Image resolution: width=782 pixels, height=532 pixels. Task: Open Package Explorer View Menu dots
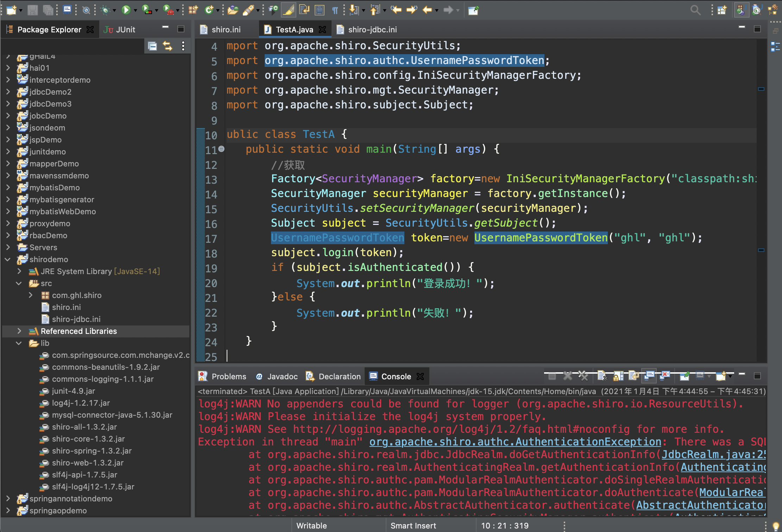click(183, 46)
